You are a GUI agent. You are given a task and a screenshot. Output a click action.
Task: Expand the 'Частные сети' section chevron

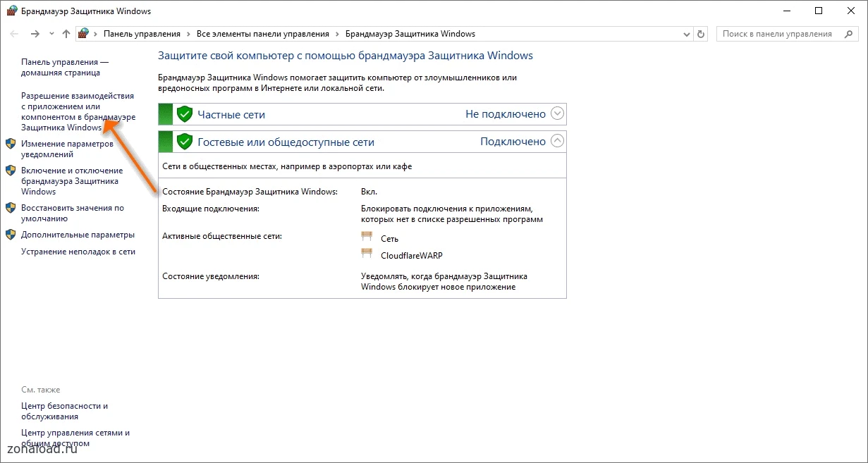(x=557, y=113)
